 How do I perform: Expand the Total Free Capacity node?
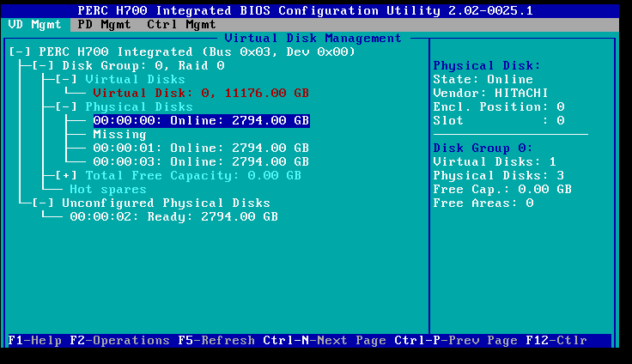point(66,175)
